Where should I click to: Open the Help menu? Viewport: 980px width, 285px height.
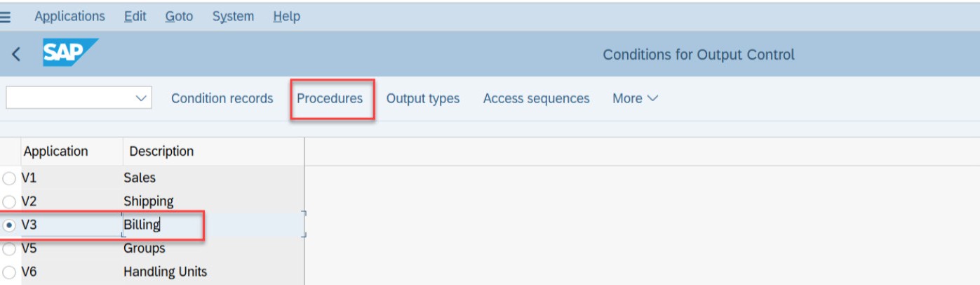click(286, 16)
